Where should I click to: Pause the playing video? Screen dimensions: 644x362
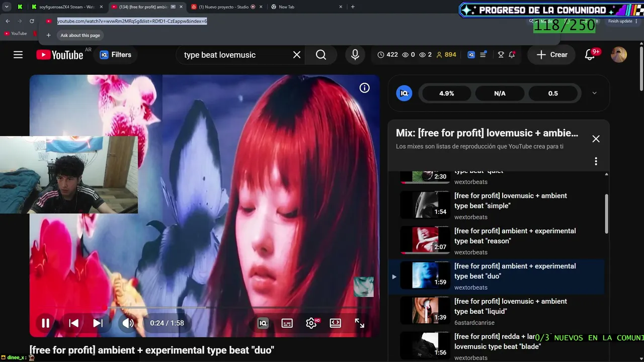45,323
